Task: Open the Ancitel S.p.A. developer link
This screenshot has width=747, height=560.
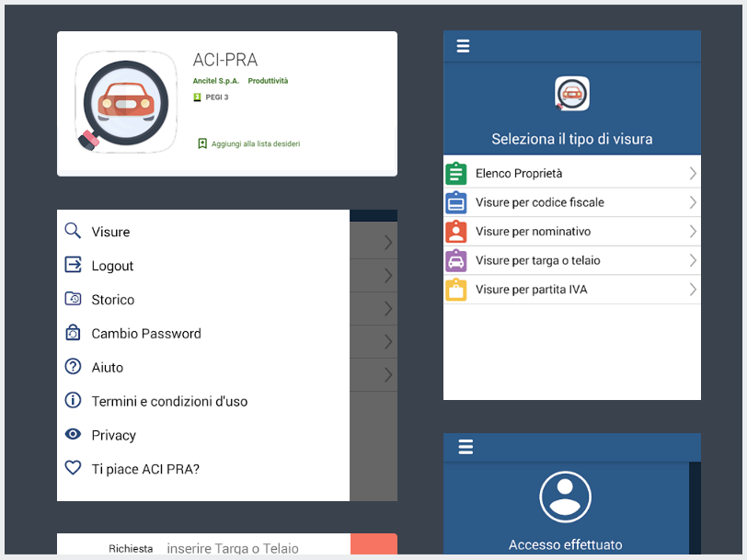Action: pos(215,81)
